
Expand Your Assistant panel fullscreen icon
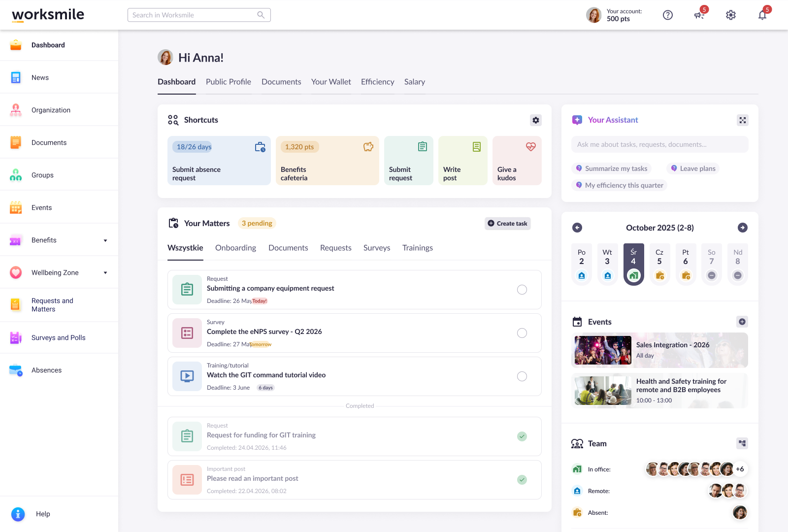(743, 120)
